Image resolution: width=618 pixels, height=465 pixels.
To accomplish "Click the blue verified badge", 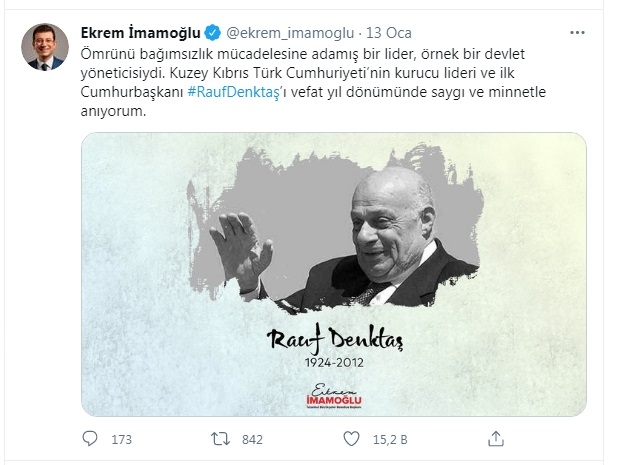I will click(x=212, y=33).
